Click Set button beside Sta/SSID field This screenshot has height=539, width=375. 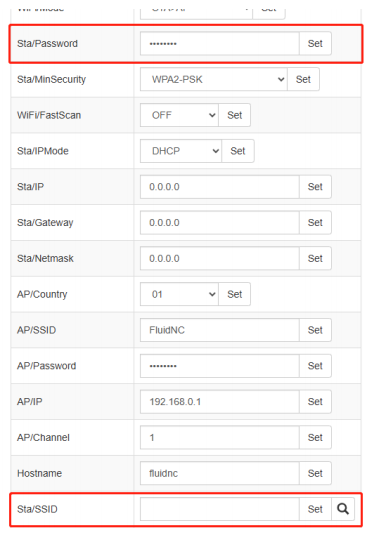coord(315,509)
